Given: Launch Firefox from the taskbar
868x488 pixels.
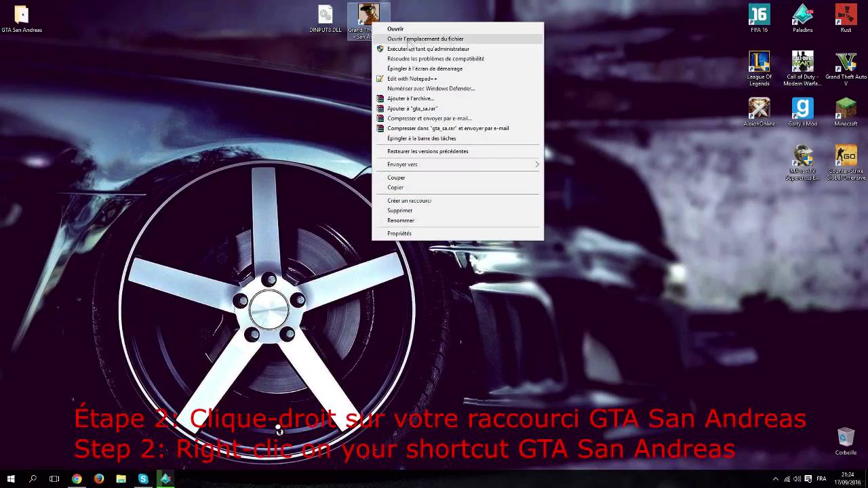Looking at the screenshot, I should [x=99, y=479].
